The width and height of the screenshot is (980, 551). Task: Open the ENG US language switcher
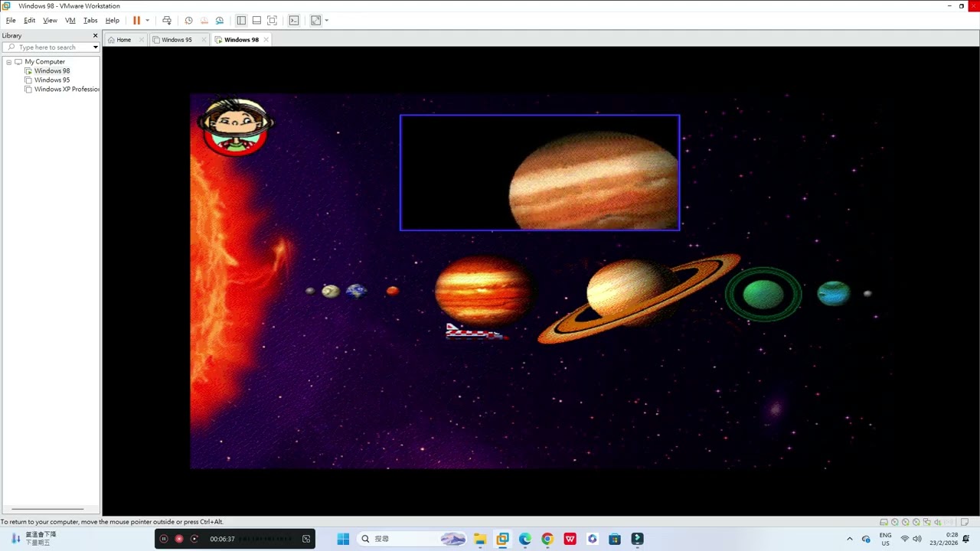885,539
